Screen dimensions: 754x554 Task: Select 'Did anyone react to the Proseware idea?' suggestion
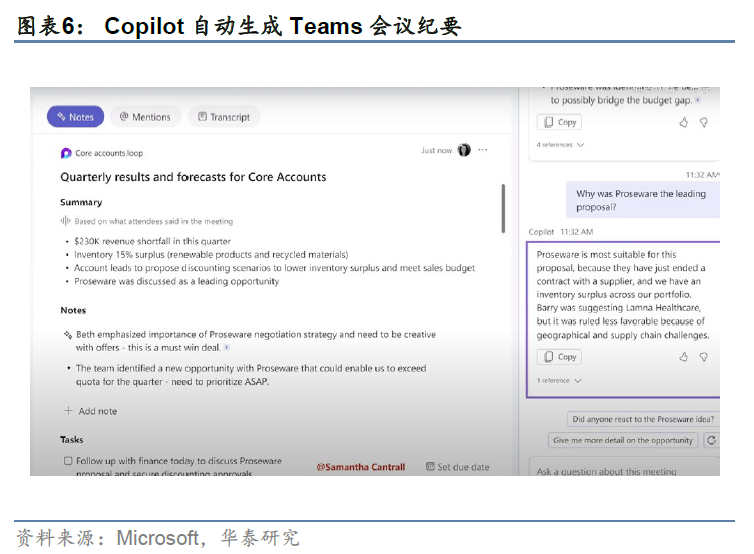643,419
